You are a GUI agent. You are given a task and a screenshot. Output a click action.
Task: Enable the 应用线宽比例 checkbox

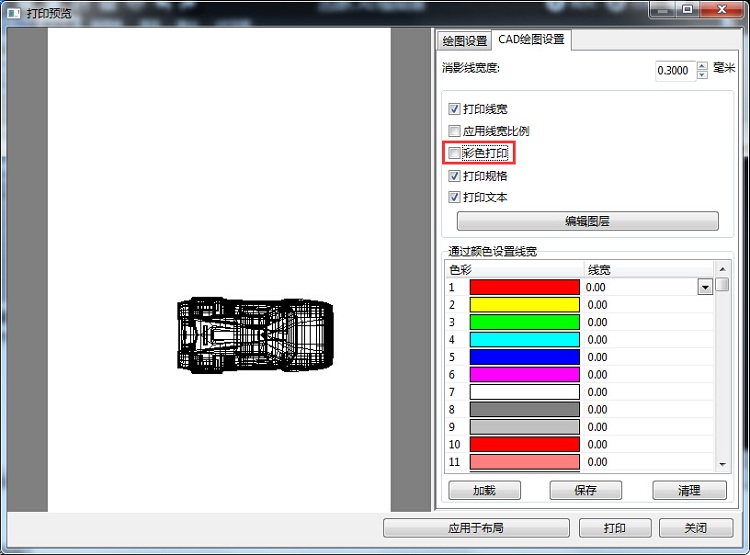454,131
